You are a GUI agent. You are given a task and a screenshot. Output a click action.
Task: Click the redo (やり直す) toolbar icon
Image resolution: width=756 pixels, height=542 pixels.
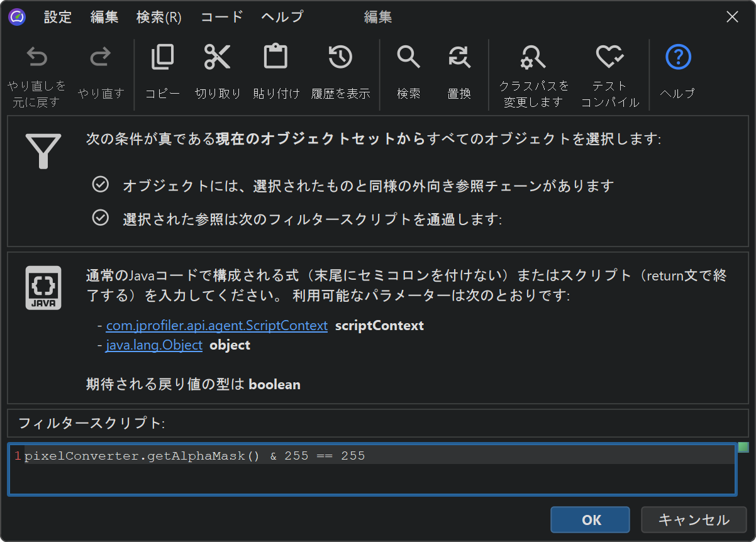(x=101, y=58)
